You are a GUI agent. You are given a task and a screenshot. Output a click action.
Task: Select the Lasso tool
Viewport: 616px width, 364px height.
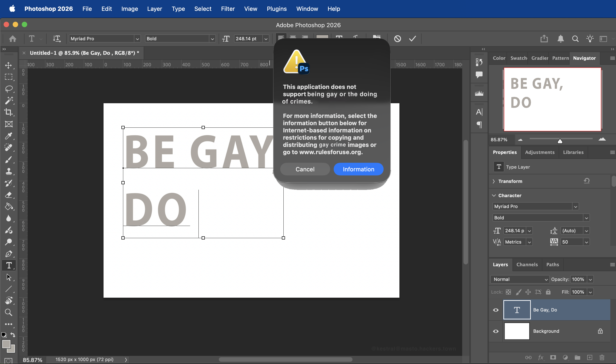pos(9,89)
